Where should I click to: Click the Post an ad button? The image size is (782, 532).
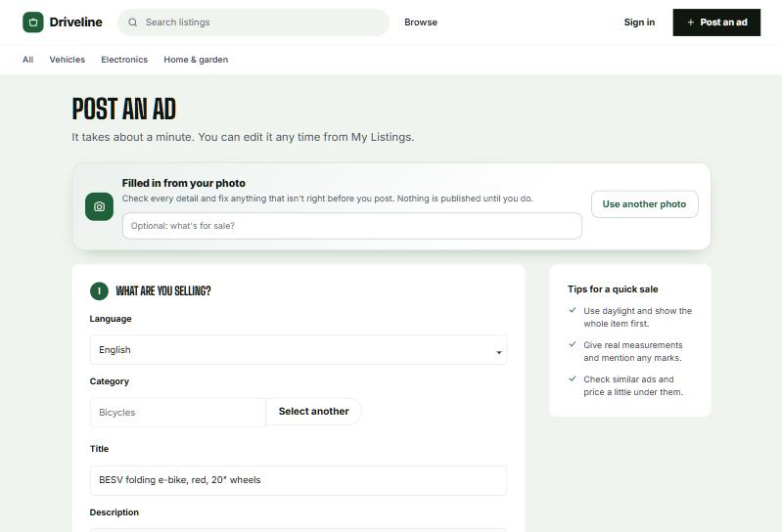tap(716, 22)
